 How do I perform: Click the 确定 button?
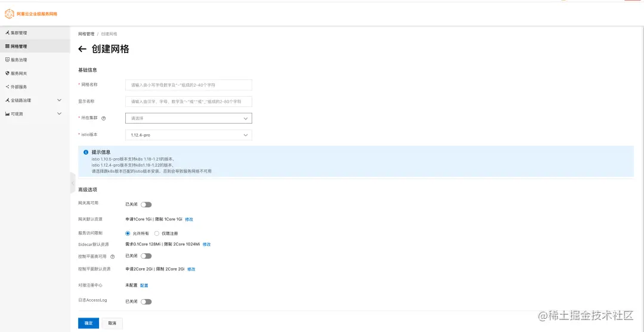88,323
